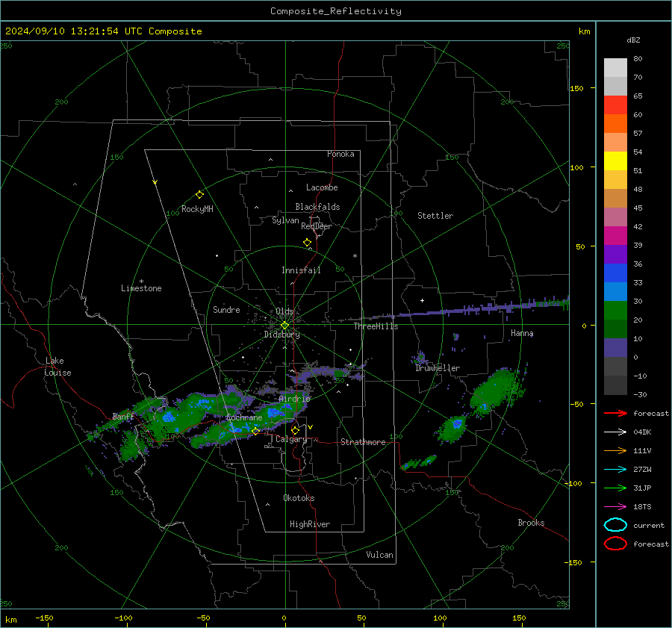
Task: Click the Okotoks label
Action: 299,498
